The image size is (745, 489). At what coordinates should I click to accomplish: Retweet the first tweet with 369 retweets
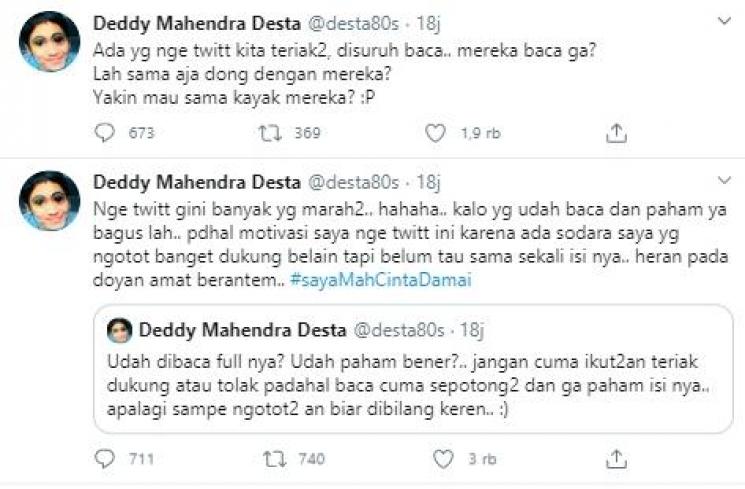click(269, 133)
